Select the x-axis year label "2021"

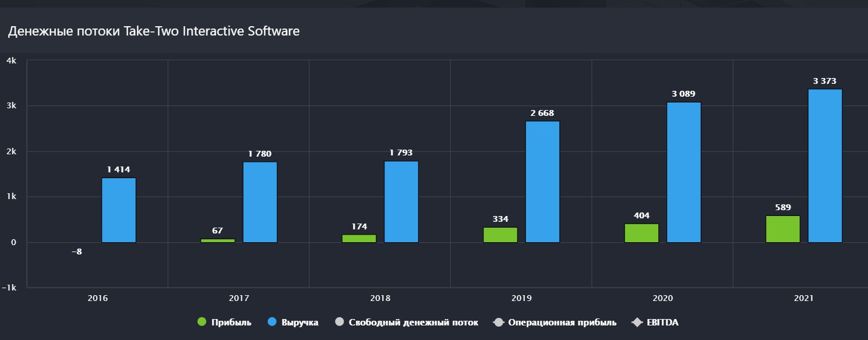(804, 298)
